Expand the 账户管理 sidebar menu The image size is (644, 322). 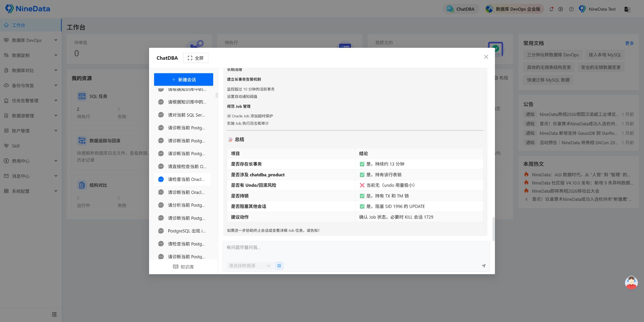click(x=31, y=131)
